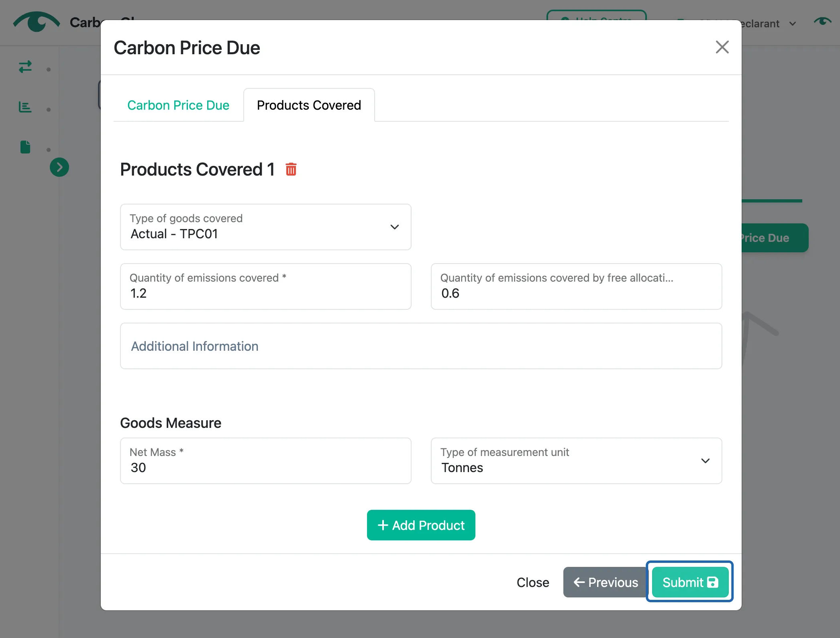Screen dimensions: 840x638
Task: Focus Quantity of emissions covered field
Action: pos(266,286)
